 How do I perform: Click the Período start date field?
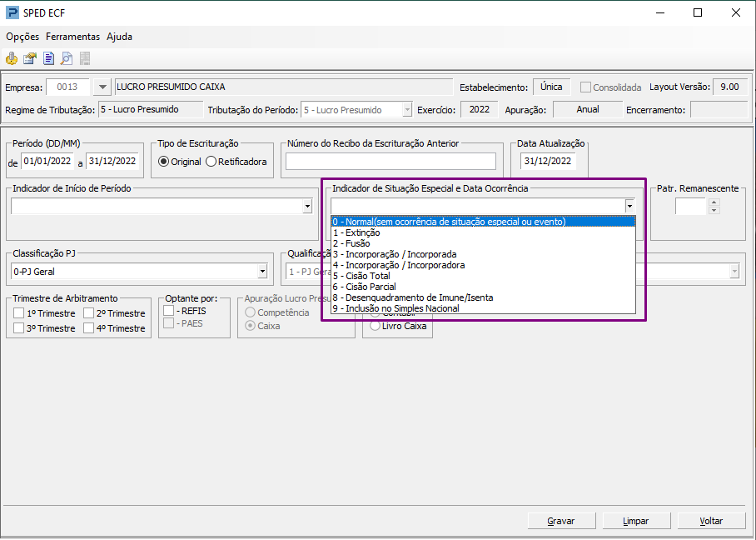pos(47,161)
